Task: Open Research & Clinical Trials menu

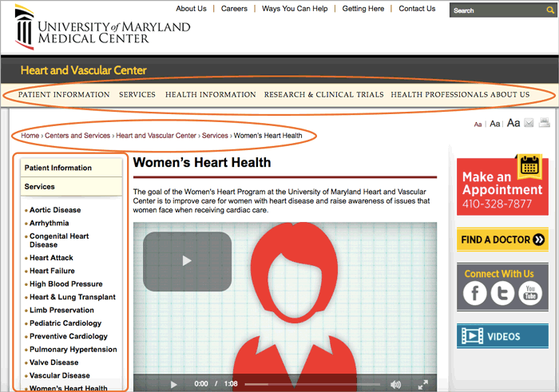Action: [323, 94]
